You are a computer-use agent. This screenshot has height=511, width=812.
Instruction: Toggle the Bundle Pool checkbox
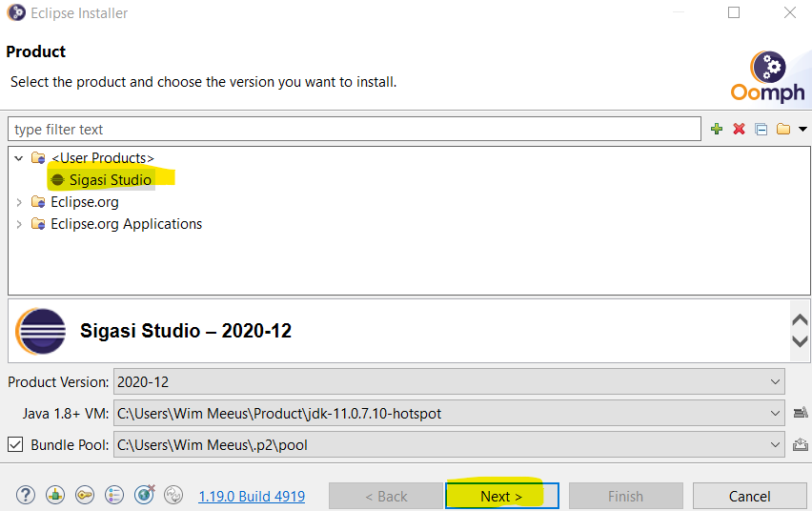pyautogui.click(x=15, y=444)
